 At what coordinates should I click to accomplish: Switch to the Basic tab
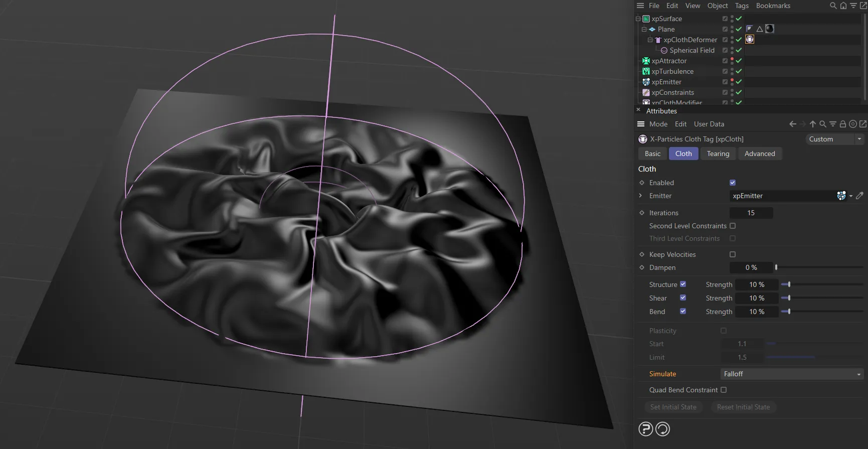(652, 154)
